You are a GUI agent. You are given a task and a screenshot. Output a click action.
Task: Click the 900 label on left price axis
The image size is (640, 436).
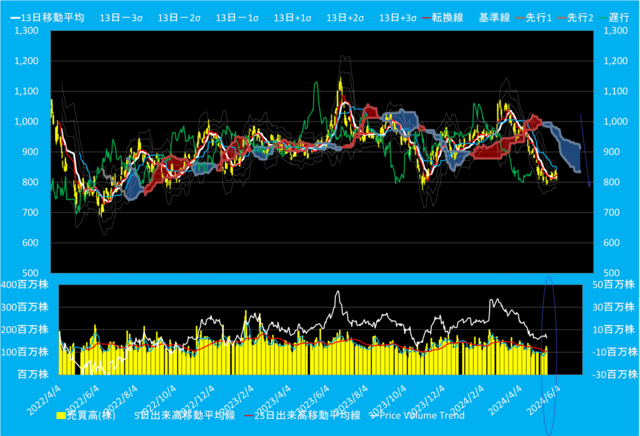(30, 152)
